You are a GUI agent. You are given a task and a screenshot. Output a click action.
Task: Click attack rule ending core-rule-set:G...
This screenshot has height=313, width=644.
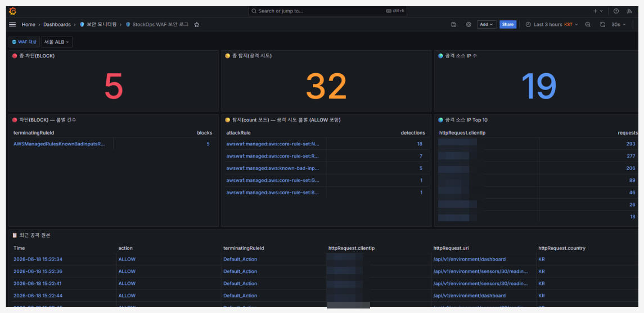point(273,180)
